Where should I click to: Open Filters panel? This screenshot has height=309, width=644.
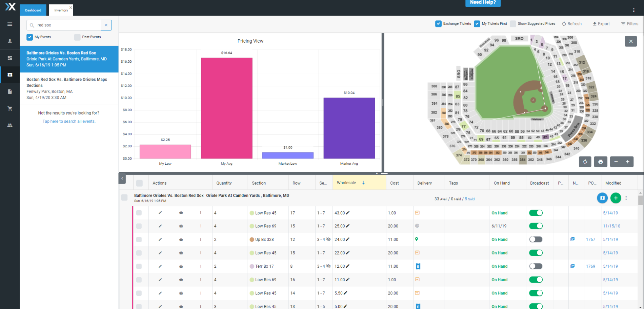pos(629,24)
